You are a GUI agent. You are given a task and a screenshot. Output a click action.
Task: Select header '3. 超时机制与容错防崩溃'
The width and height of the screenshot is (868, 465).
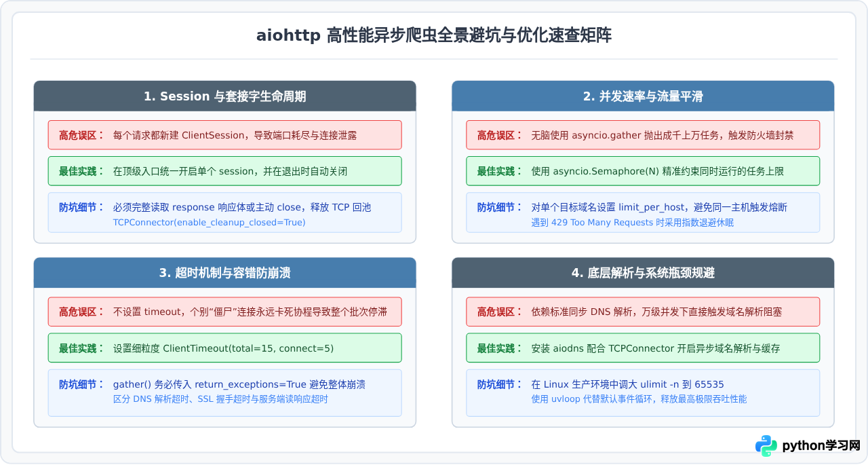(224, 273)
